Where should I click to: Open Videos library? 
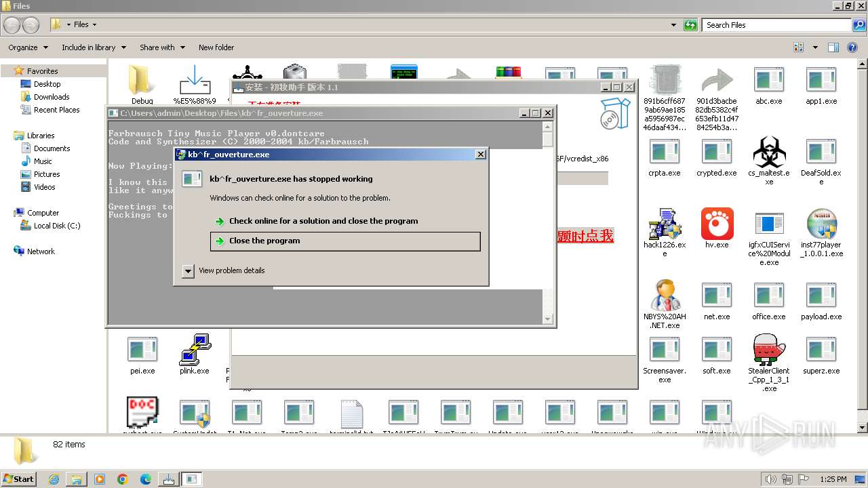(45, 187)
